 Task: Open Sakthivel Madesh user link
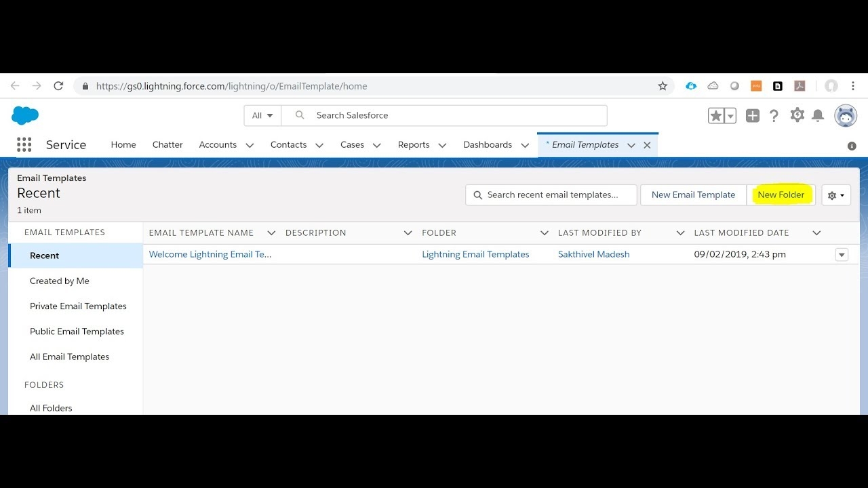593,254
